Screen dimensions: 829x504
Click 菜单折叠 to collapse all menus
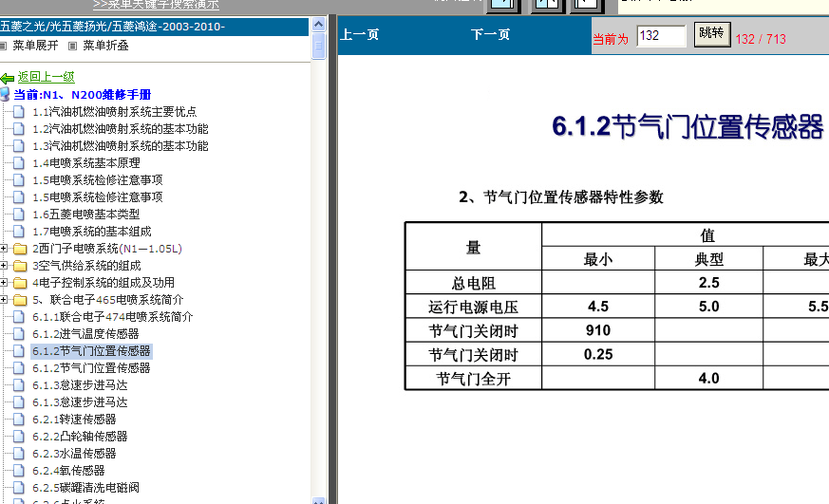[x=105, y=46]
